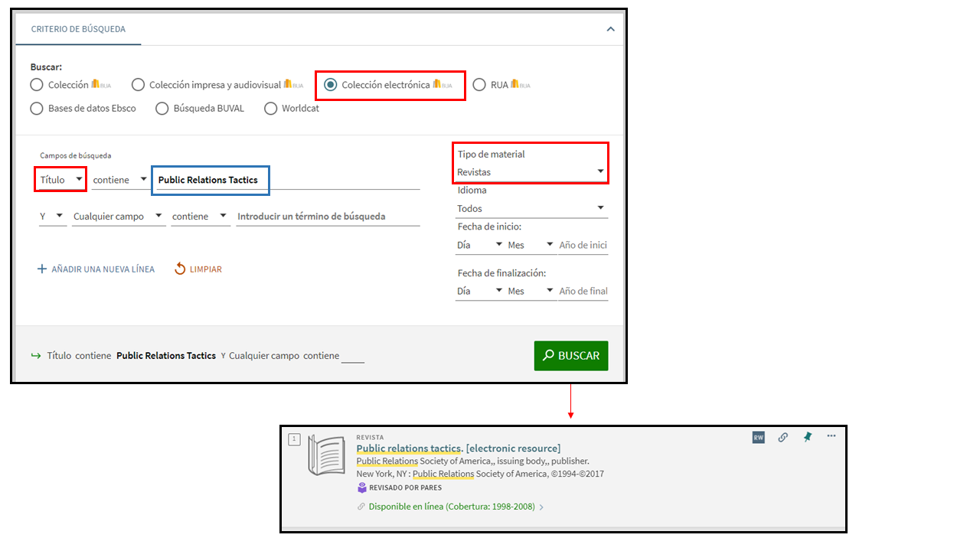The width and height of the screenshot is (980, 551).
Task: Click the permalink chain icon on result
Action: 782,437
